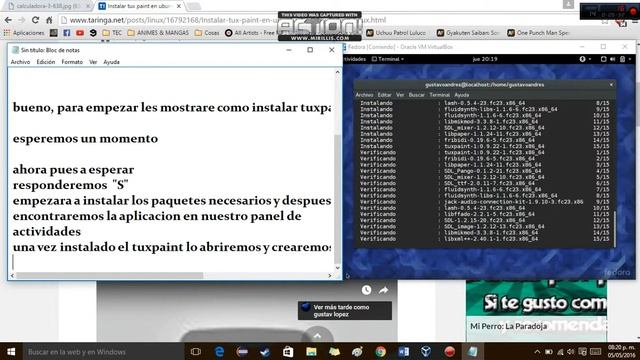Show hidden system tray icons
This screenshot has height=360, width=640.
click(x=537, y=351)
